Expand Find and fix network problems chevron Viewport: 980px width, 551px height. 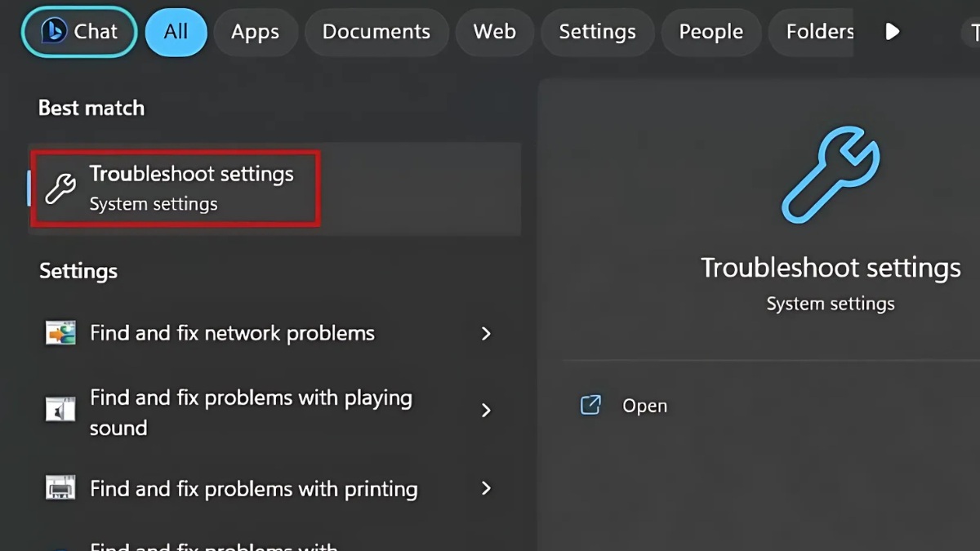486,333
